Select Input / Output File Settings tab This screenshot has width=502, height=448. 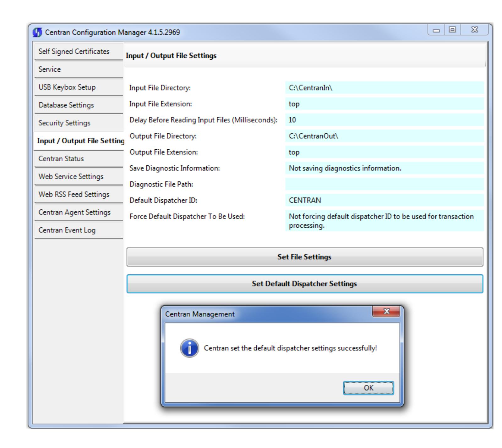[79, 141]
